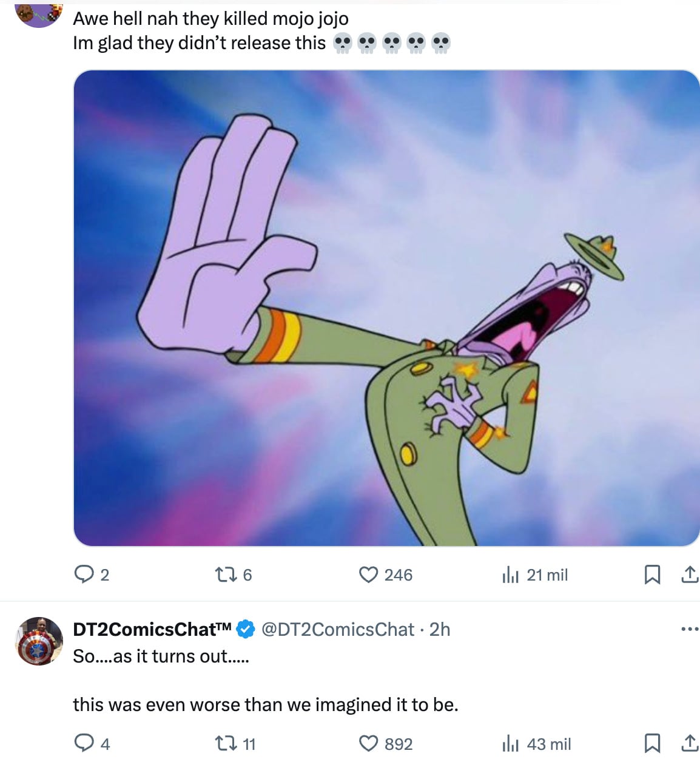Share the DT2ComicsChat tweet
The width and height of the screenshot is (700, 762).
[x=690, y=743]
